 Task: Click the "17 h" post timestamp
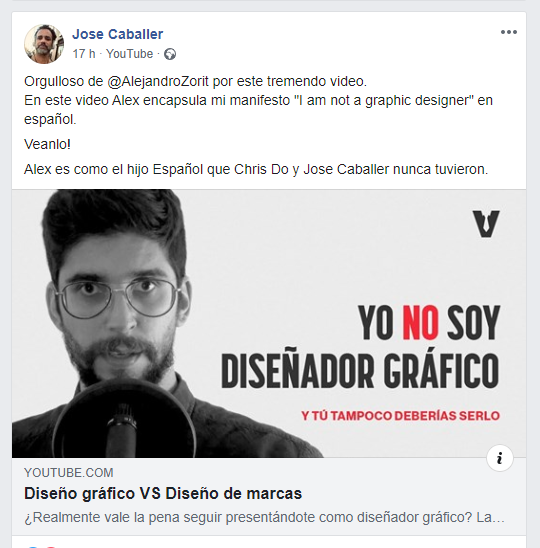pos(84,54)
